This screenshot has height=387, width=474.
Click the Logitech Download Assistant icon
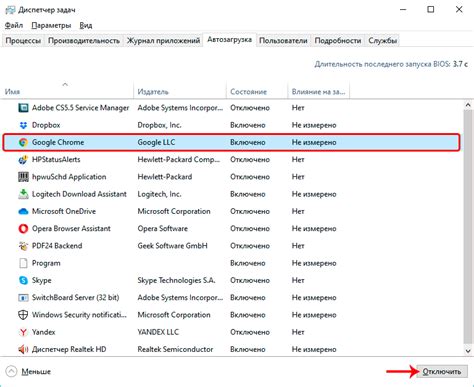(x=23, y=194)
